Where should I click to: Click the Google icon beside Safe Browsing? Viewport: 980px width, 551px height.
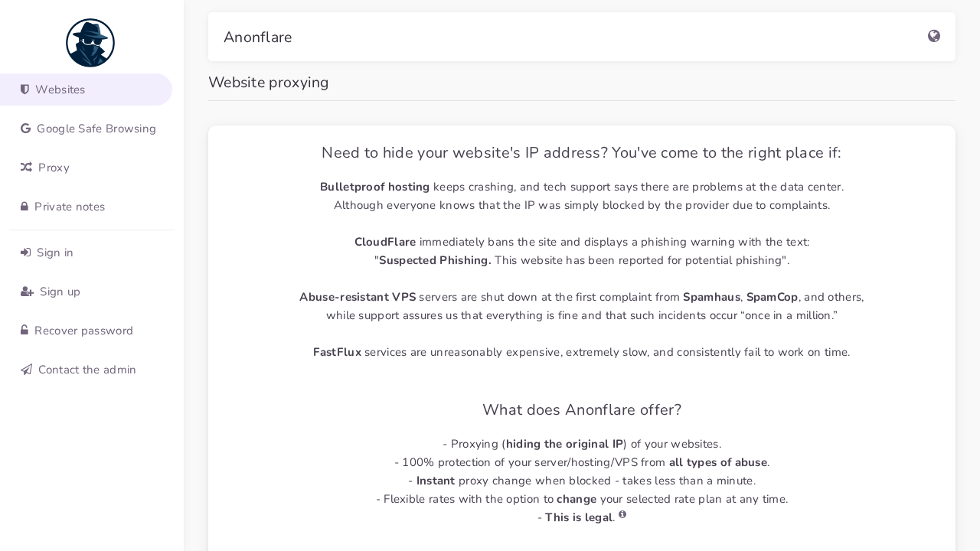25,129
